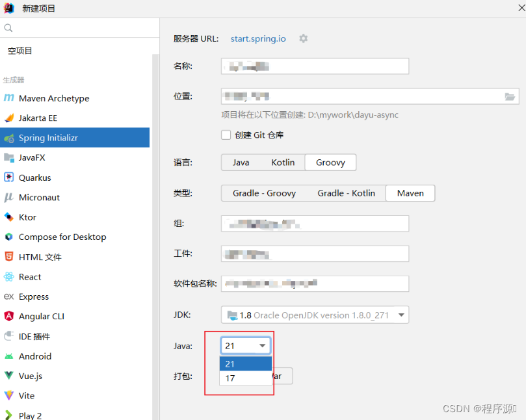The image size is (526, 420).
Task: Click the 名称 input field
Action: coord(315,66)
